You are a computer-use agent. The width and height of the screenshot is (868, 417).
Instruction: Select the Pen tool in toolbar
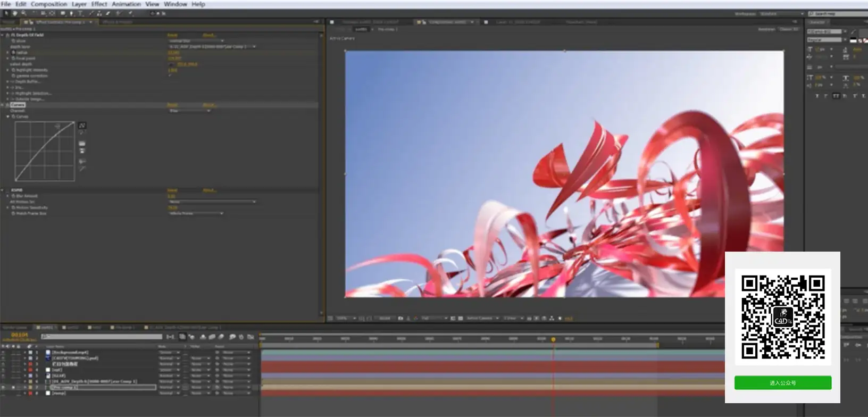pos(71,13)
